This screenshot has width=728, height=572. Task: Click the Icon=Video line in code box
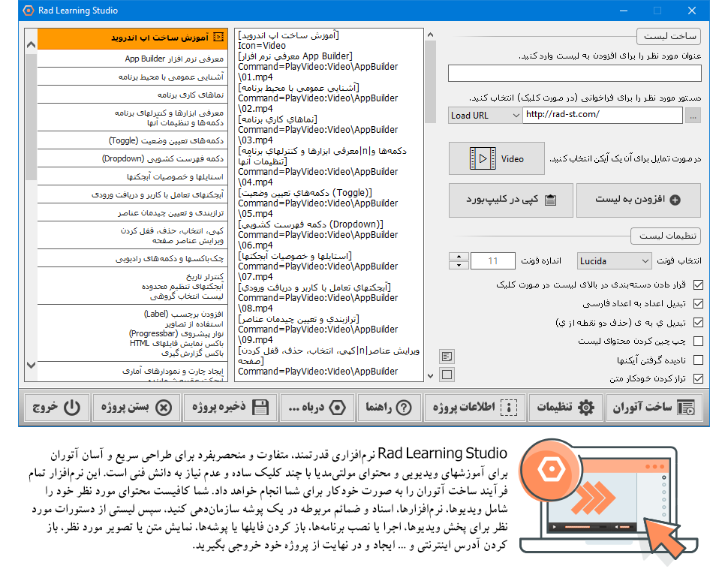(x=262, y=46)
